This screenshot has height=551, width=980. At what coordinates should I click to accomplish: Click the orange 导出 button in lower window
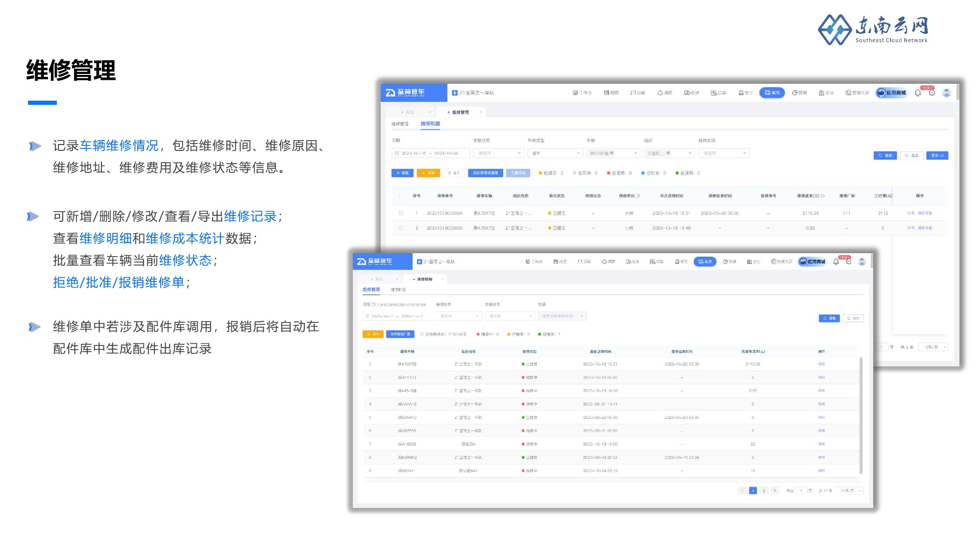[373, 334]
